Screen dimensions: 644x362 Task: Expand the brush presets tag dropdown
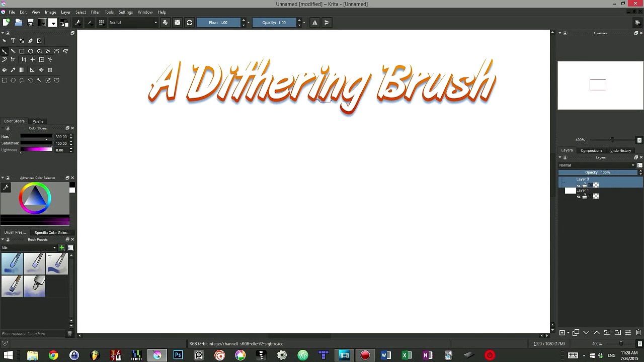point(29,247)
